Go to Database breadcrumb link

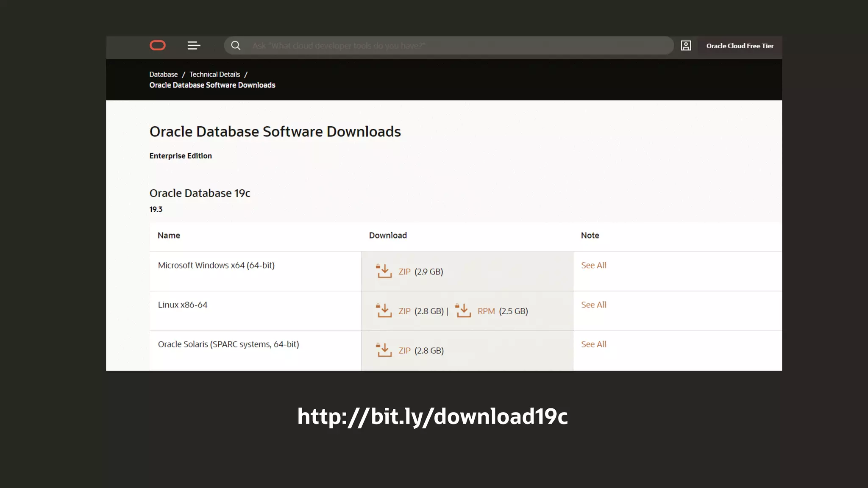click(163, 74)
